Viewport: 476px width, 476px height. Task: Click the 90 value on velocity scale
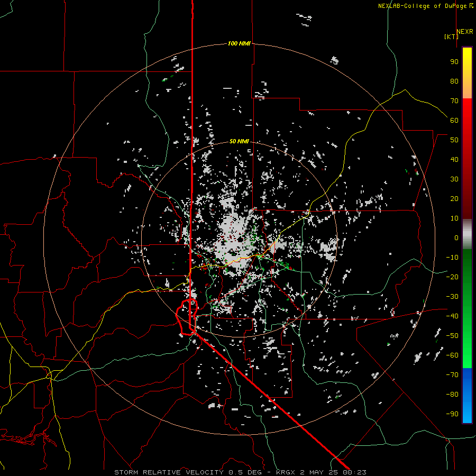[x=454, y=62]
